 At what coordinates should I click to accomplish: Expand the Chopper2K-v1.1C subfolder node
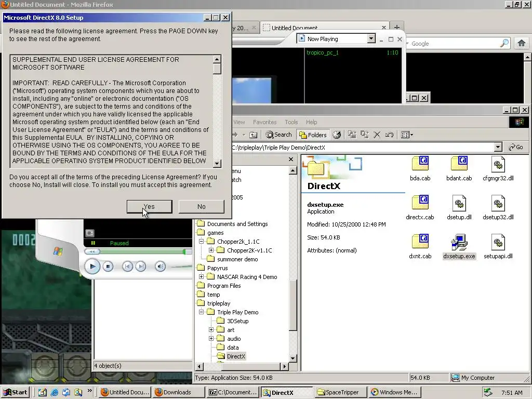point(211,250)
